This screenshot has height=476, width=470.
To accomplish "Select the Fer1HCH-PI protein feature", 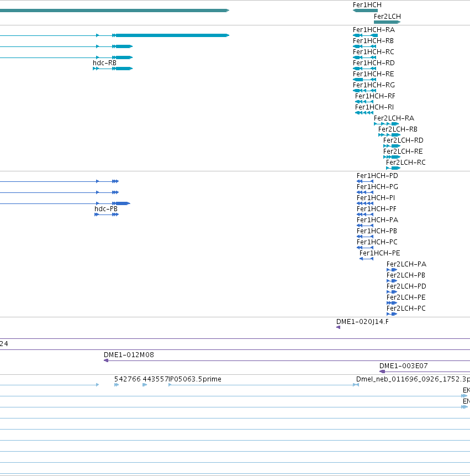I will tap(365, 203).
